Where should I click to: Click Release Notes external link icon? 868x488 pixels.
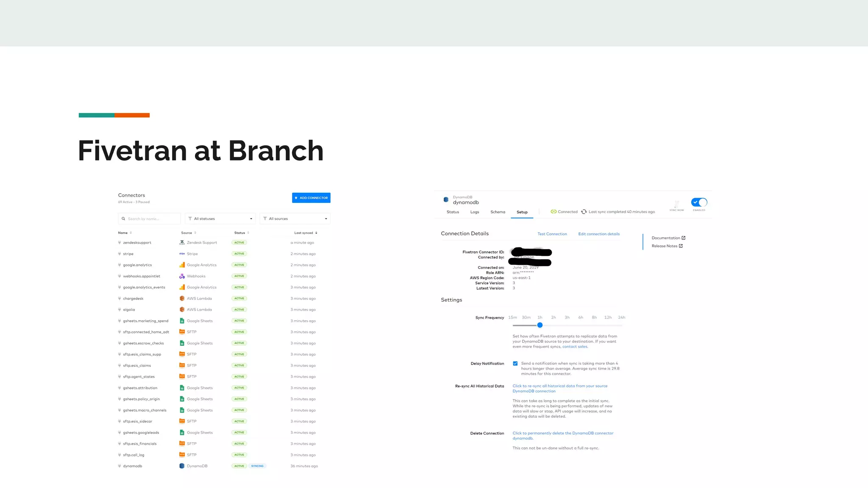681,246
